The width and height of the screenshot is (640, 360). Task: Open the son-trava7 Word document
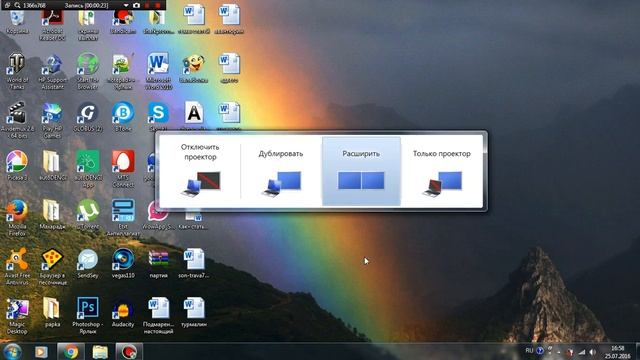[194, 264]
